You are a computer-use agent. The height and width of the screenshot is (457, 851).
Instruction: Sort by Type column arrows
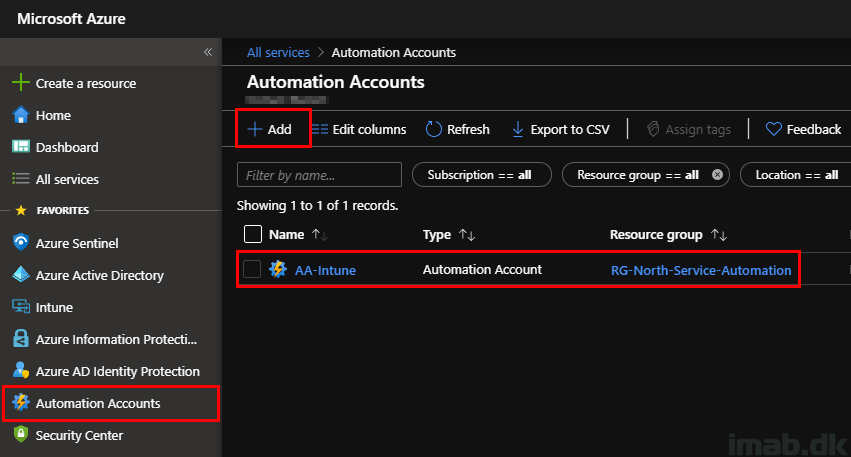(467, 234)
